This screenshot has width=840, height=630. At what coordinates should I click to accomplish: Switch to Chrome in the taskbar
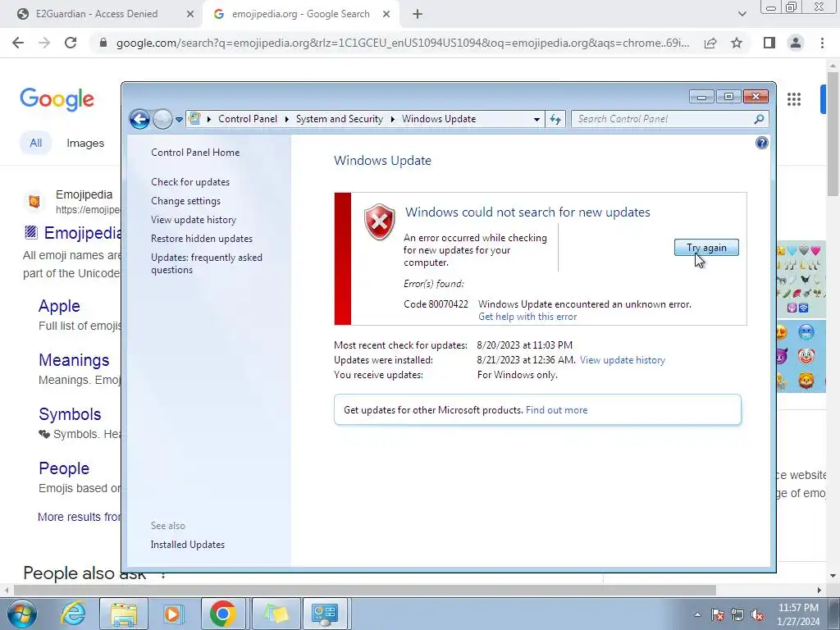[223, 614]
